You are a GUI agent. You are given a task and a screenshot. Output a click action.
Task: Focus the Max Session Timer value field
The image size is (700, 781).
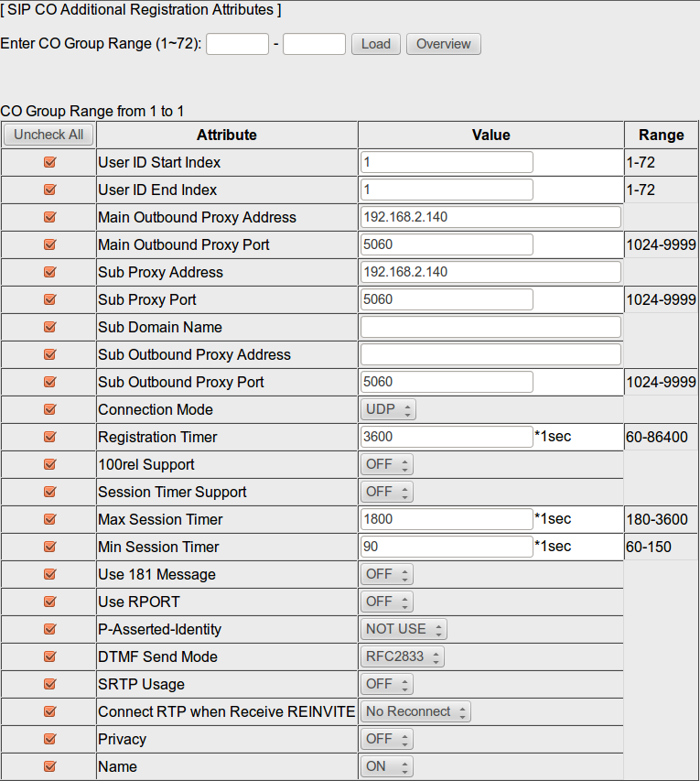tap(447, 519)
